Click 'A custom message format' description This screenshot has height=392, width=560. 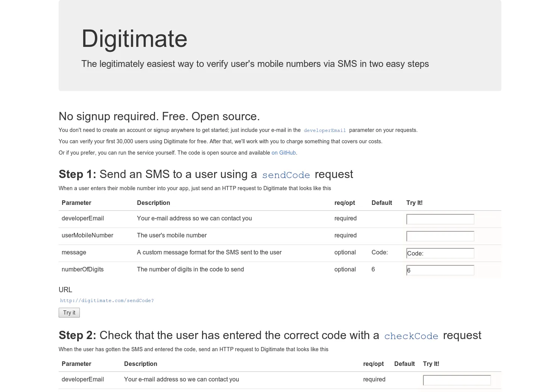209,253
